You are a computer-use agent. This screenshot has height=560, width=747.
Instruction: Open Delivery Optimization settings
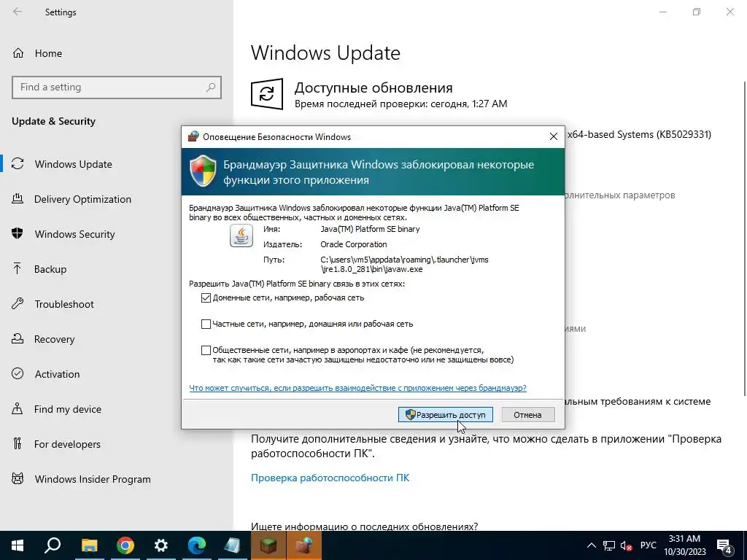point(82,199)
